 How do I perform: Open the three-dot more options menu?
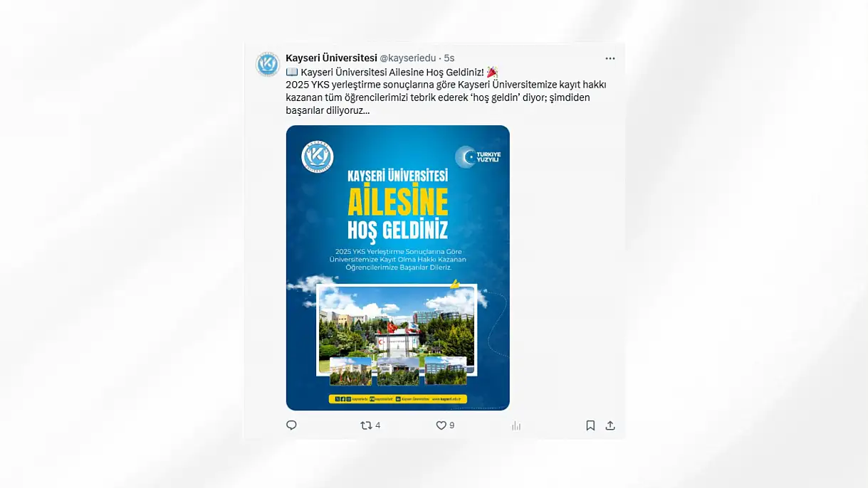point(610,58)
